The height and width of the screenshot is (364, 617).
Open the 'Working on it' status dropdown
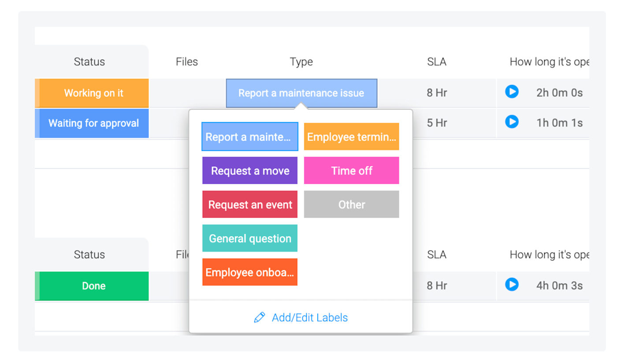[93, 93]
